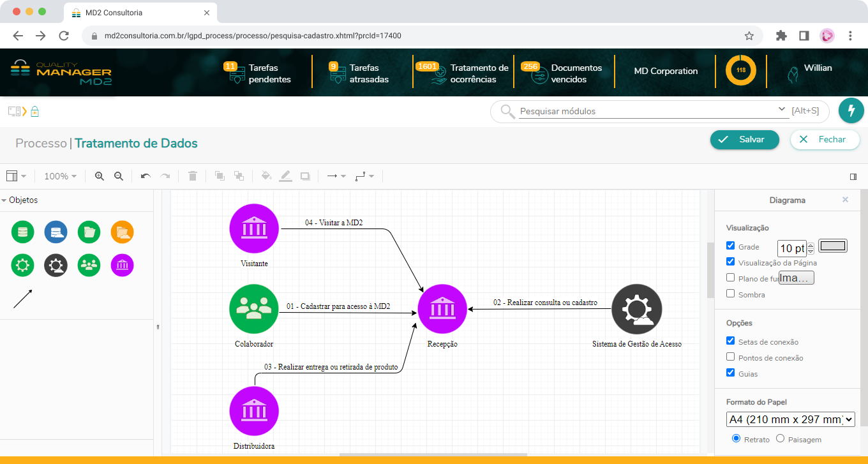868x464 pixels.
Task: Enable the Sombra checkbox
Action: tap(731, 294)
